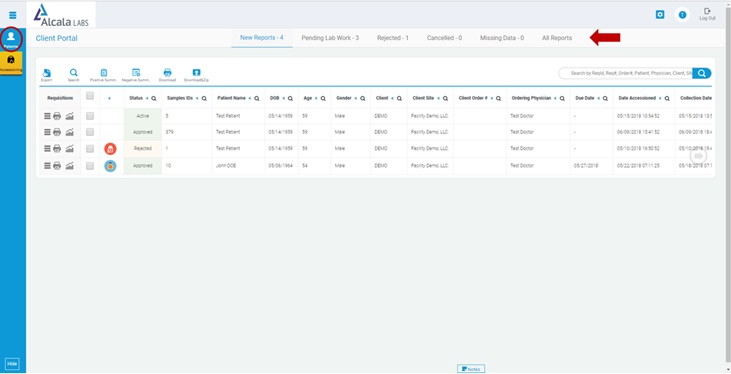Image resolution: width=731 pixels, height=374 pixels.
Task: Click the blue magnifier search button
Action: (702, 73)
